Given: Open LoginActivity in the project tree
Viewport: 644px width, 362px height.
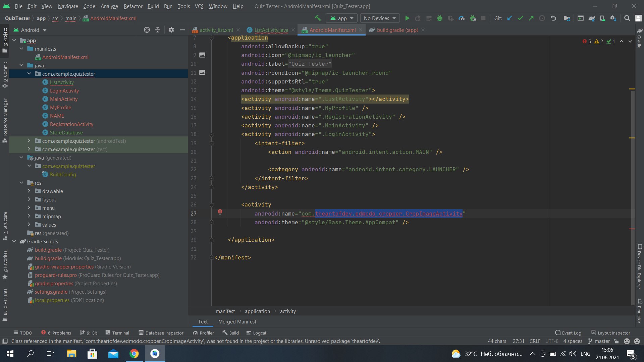Looking at the screenshot, I should (x=64, y=91).
